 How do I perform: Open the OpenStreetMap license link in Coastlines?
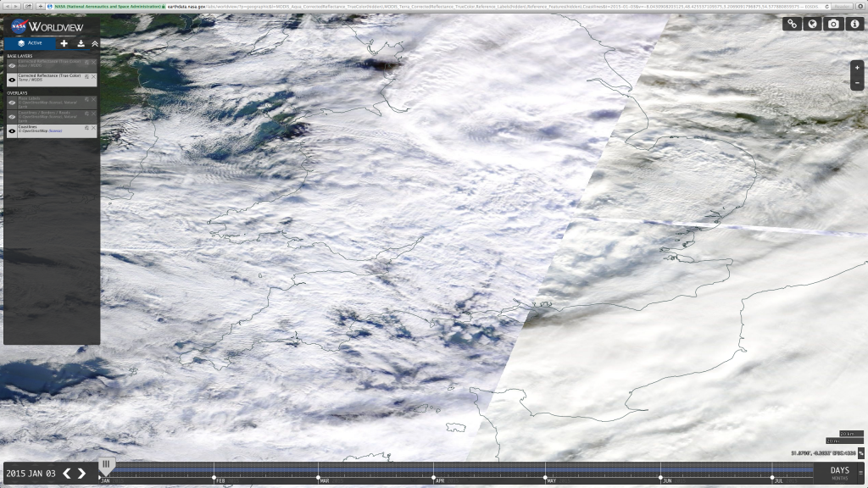tap(55, 131)
